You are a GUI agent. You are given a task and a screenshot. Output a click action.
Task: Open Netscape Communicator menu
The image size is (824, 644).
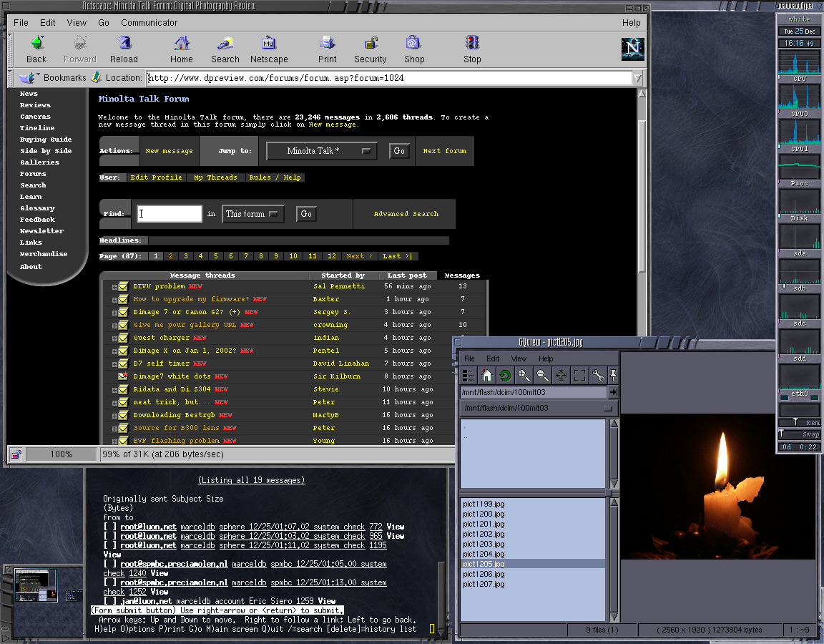149,23
